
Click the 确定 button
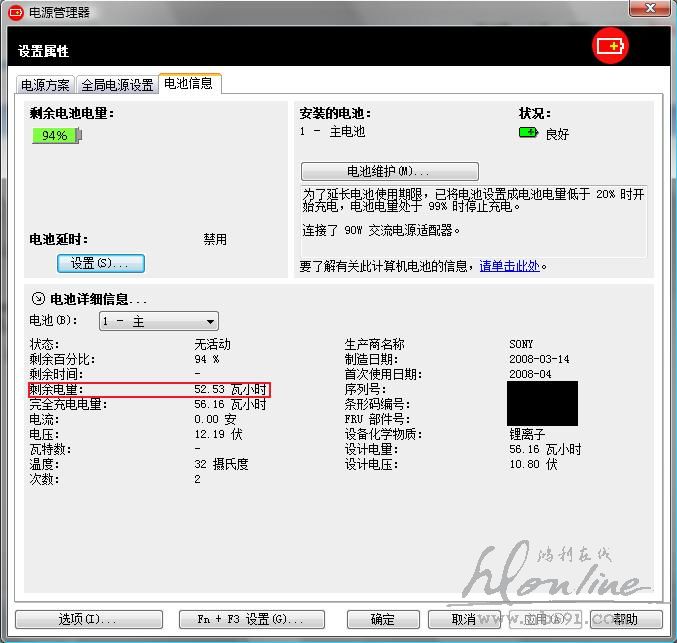383,619
